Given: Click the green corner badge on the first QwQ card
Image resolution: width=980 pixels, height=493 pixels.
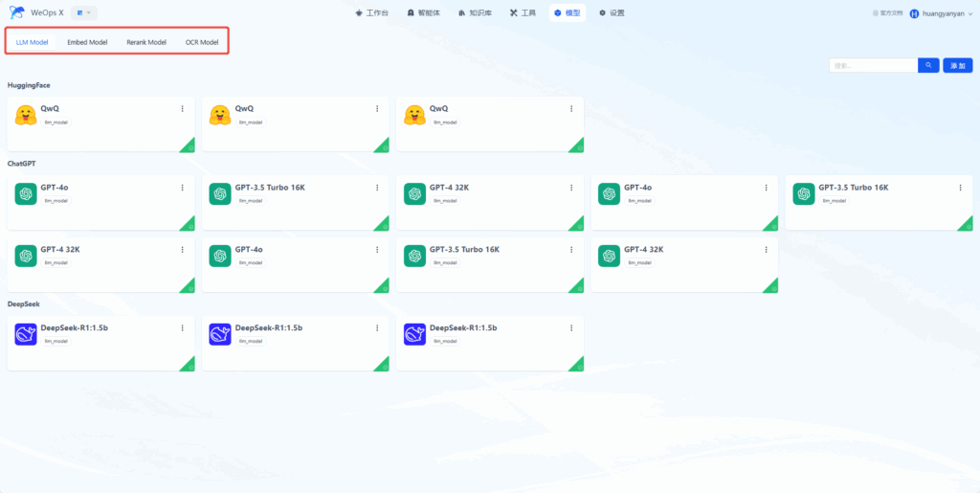Looking at the screenshot, I should pos(189,146).
